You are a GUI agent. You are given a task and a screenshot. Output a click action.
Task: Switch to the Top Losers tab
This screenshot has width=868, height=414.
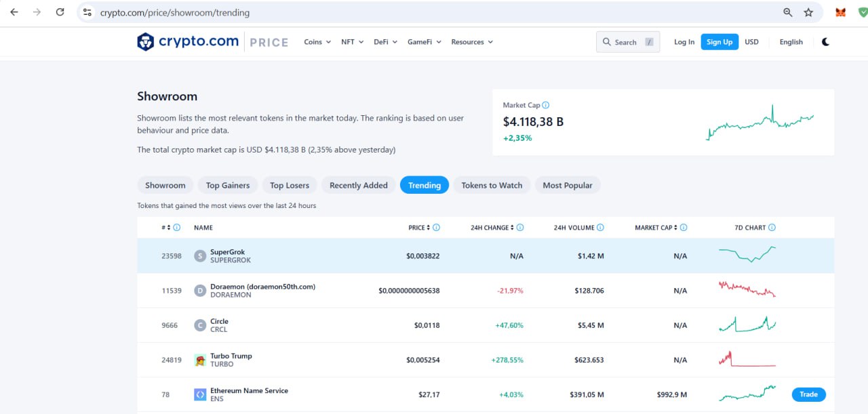(290, 185)
